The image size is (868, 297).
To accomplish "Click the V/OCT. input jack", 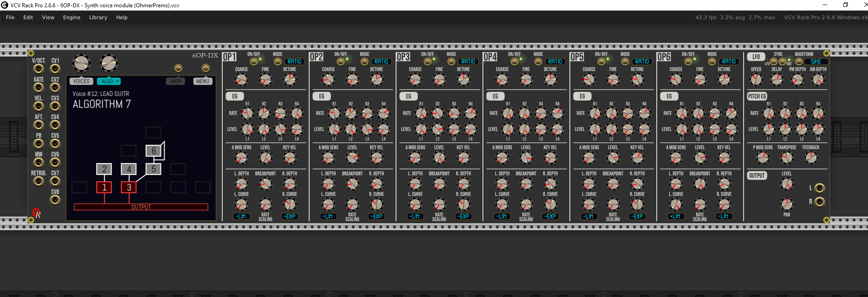I will [38, 69].
